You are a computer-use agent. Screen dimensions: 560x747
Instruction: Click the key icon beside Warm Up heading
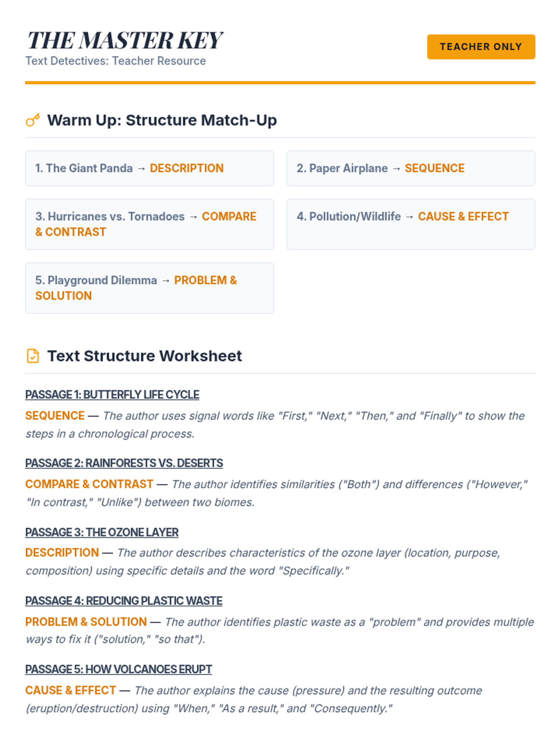(33, 120)
